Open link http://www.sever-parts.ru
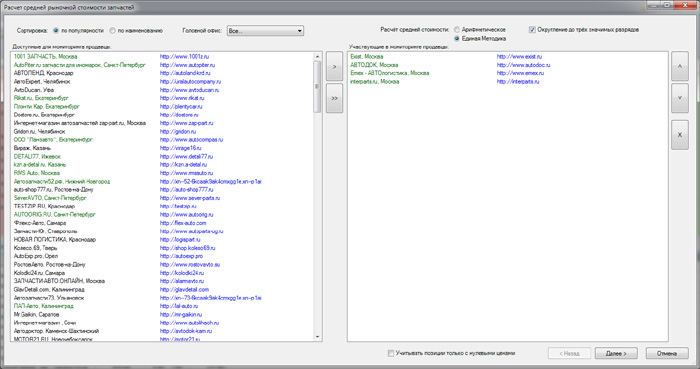This screenshot has width=700, height=369. (x=190, y=198)
